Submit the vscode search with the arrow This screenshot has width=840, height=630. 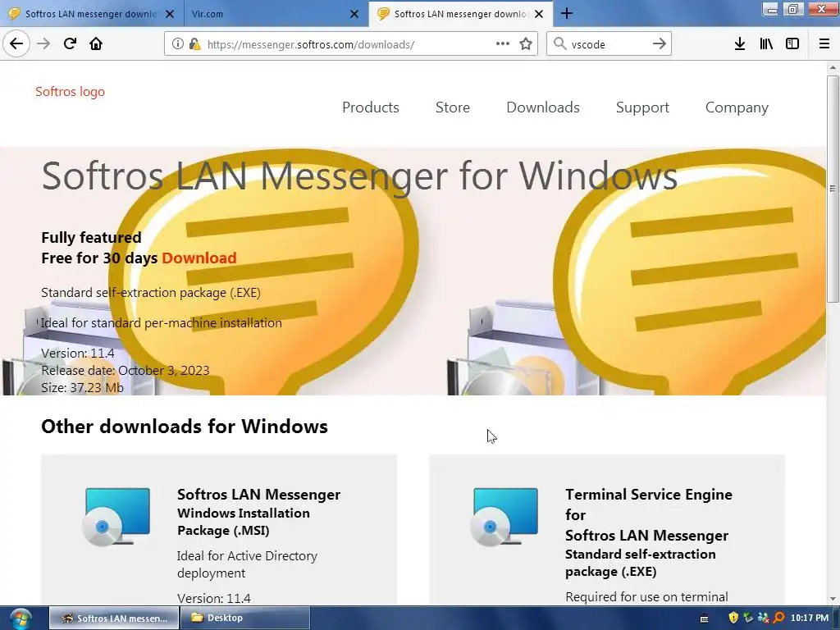click(x=660, y=44)
